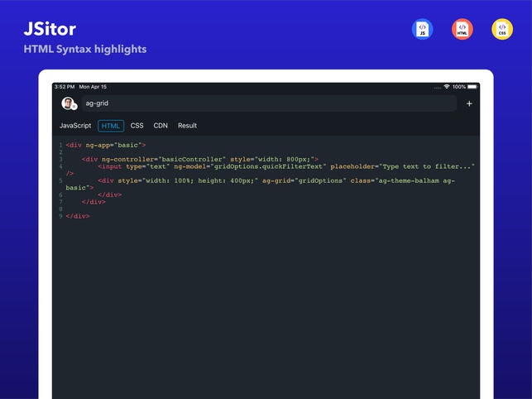
Task: Switch to the CDN tab
Action: point(161,126)
